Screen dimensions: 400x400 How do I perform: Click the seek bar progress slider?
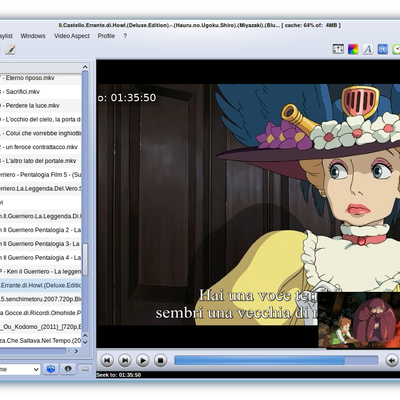[x=276, y=360]
